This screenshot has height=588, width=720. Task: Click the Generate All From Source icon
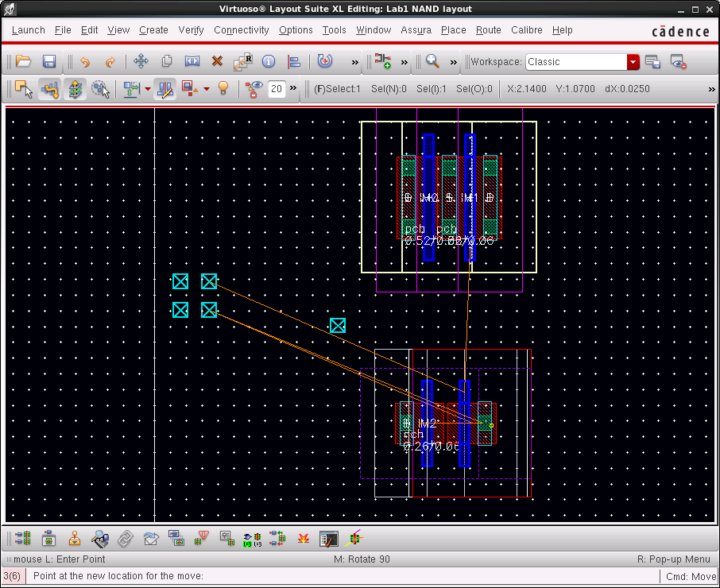pyautogui.click(x=23, y=538)
